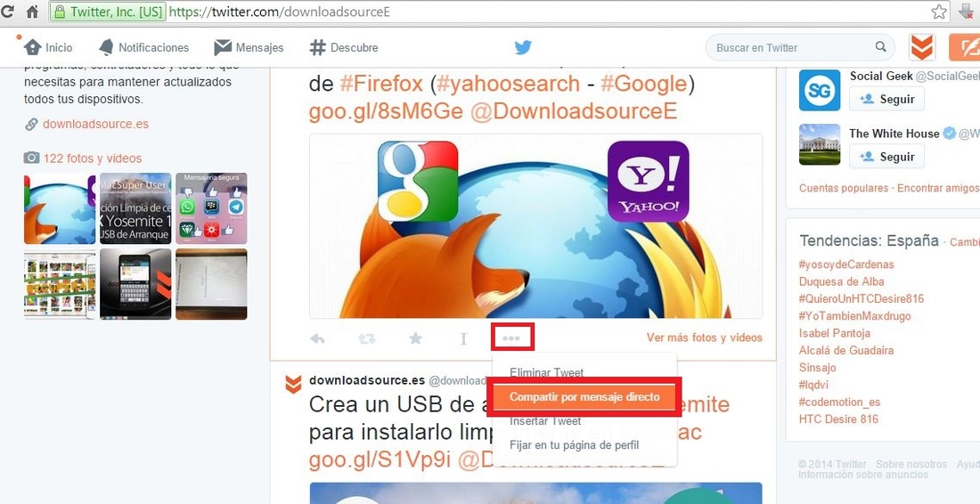
Task: Open The White House profile name
Action: 894,133
